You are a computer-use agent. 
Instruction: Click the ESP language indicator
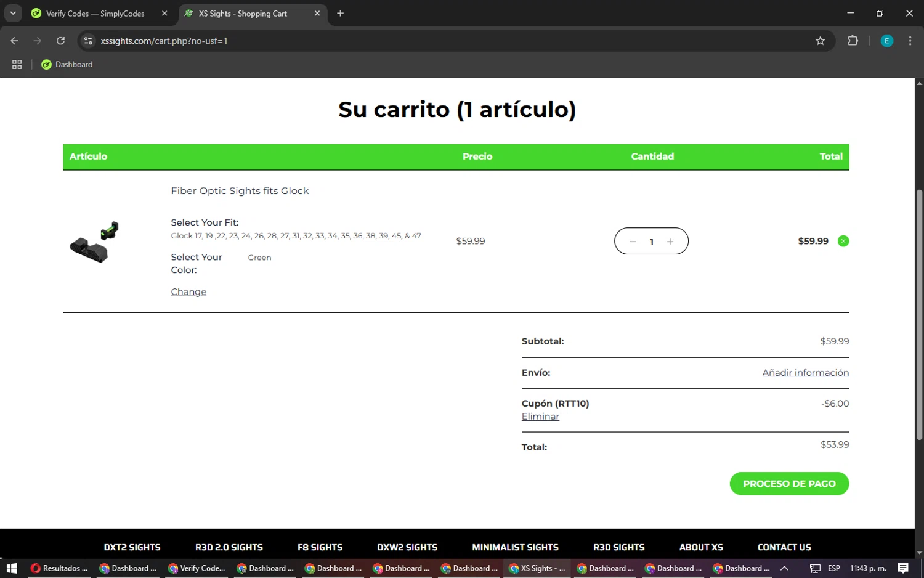point(834,568)
